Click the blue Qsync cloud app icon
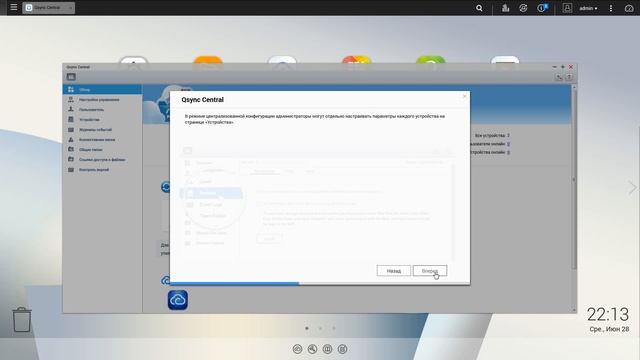Image resolution: width=640 pixels, height=360 pixels. point(178,300)
